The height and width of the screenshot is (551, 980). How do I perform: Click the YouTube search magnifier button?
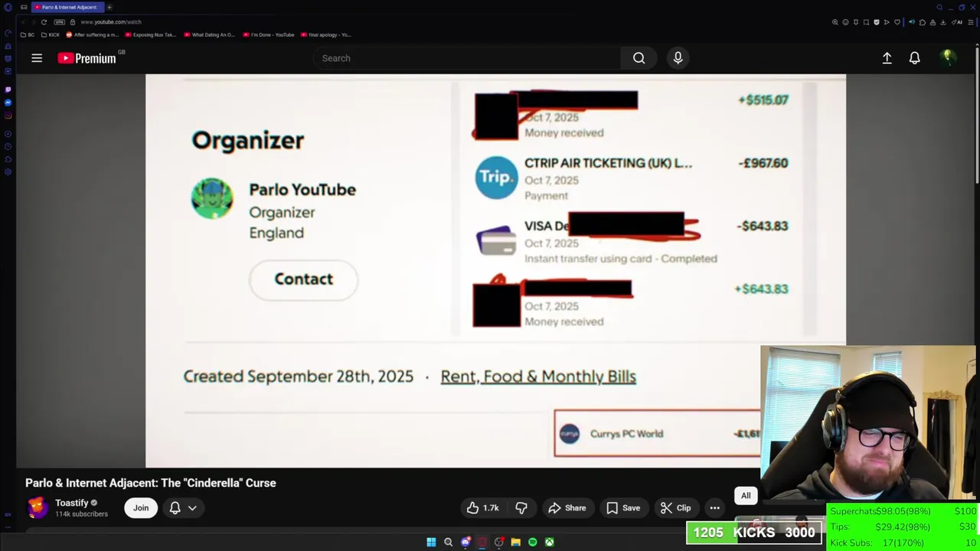639,58
